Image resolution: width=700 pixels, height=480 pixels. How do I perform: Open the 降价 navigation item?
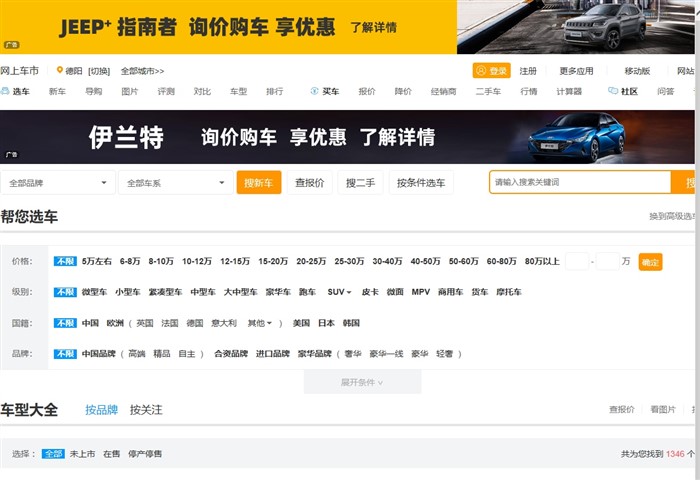coord(403,91)
